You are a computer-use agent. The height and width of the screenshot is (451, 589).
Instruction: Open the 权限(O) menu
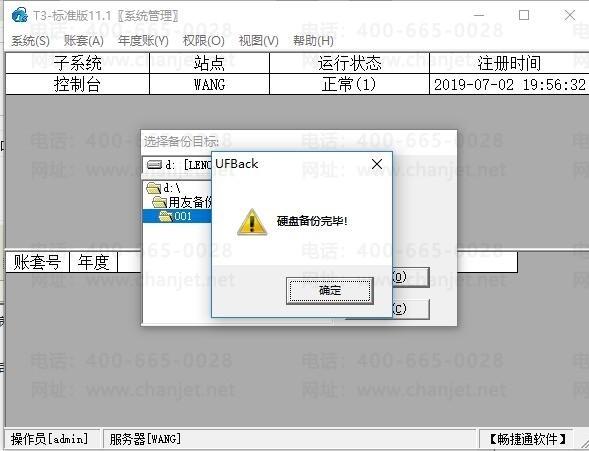pos(203,41)
